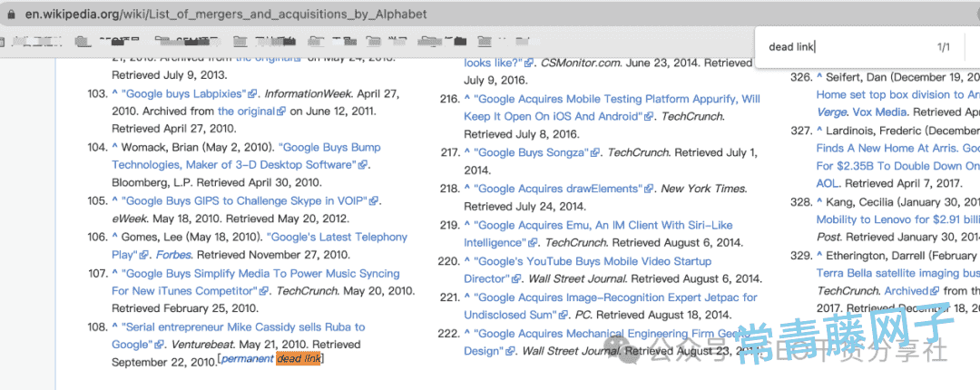Image resolution: width=980 pixels, height=390 pixels.
Task: Click the highlighted 'dead link' text
Action: click(x=299, y=359)
